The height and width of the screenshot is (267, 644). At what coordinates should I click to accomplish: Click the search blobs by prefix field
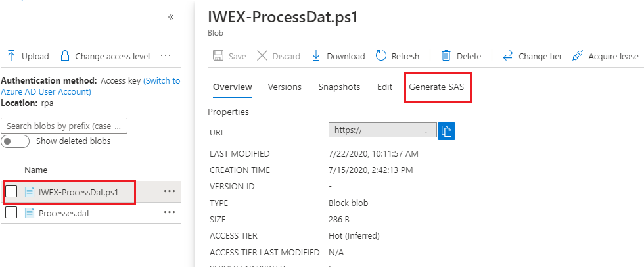(x=64, y=126)
